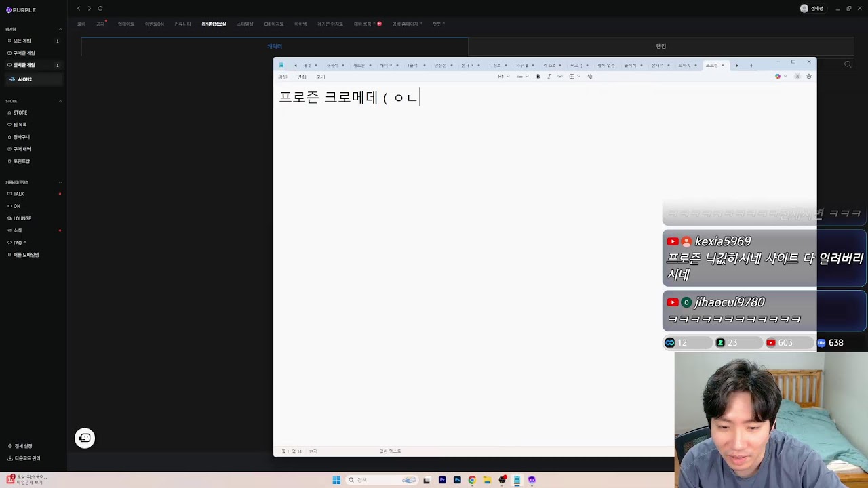
Task: Expand the table dropdown in Notepad
Action: 574,77
